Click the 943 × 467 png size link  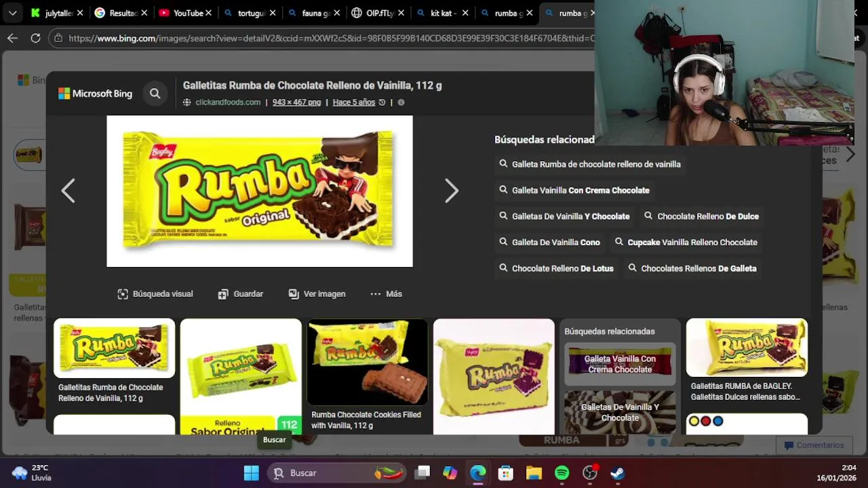[x=296, y=102]
